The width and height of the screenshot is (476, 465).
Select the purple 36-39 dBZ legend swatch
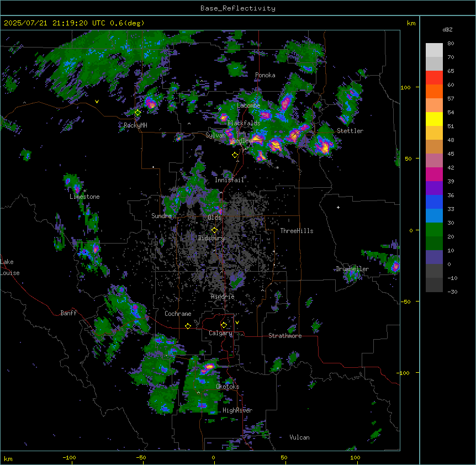tap(434, 188)
